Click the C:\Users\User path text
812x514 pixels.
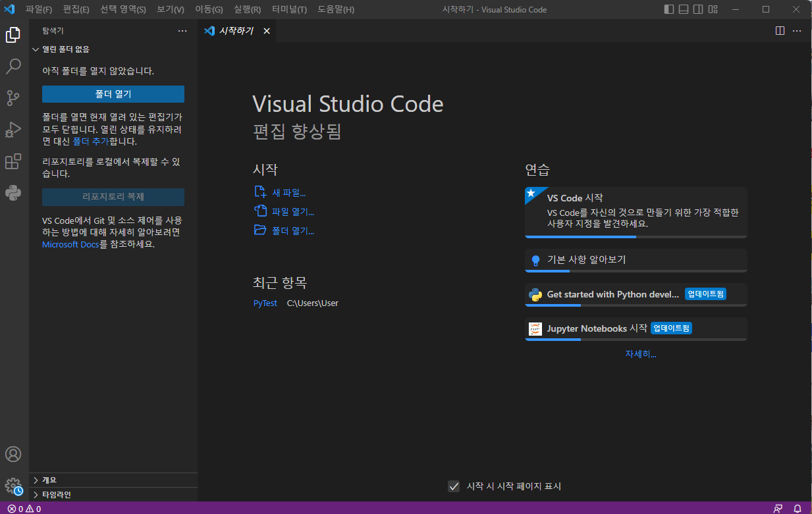(313, 303)
